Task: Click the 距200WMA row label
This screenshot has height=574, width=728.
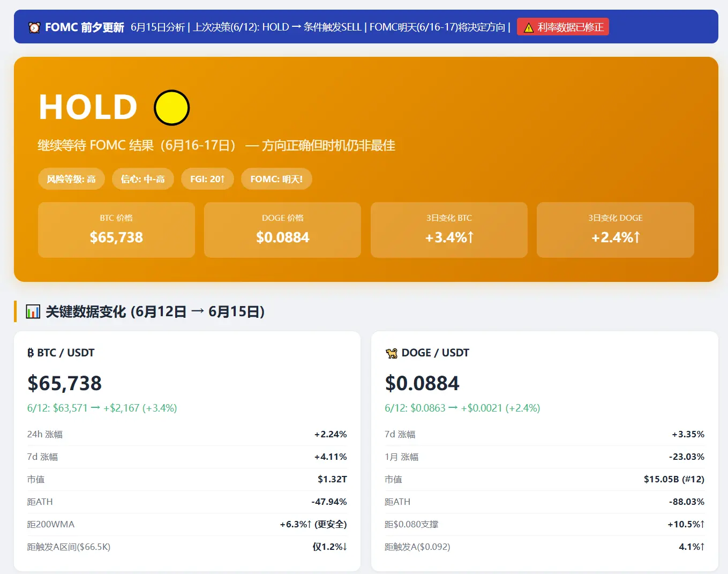Action: pos(51,524)
